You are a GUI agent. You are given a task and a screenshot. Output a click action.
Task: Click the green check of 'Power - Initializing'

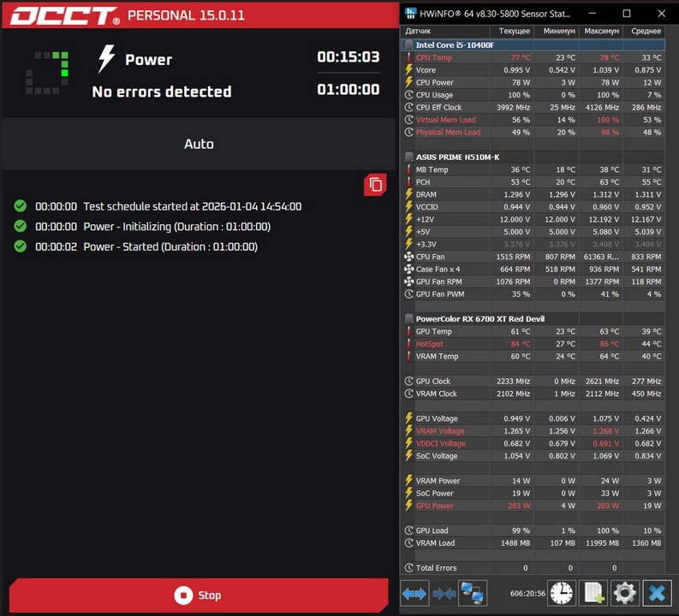click(x=20, y=226)
